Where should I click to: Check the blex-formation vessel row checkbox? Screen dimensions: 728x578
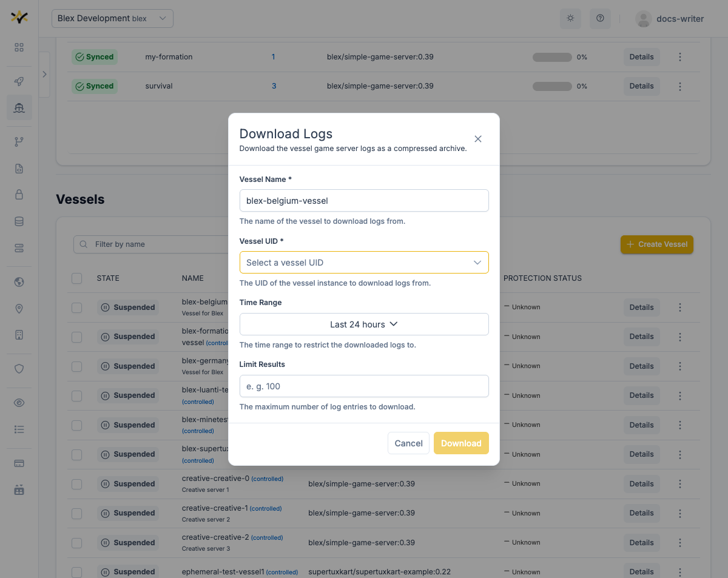[x=76, y=337]
